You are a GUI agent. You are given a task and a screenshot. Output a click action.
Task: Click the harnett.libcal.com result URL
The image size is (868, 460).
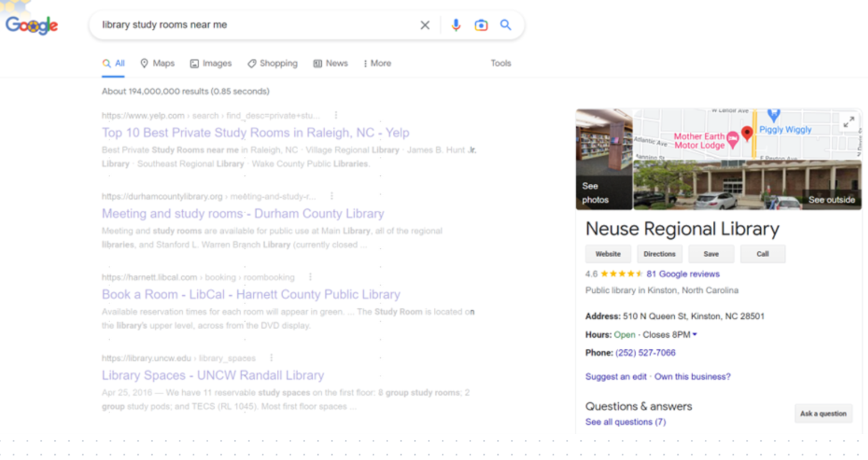click(198, 277)
